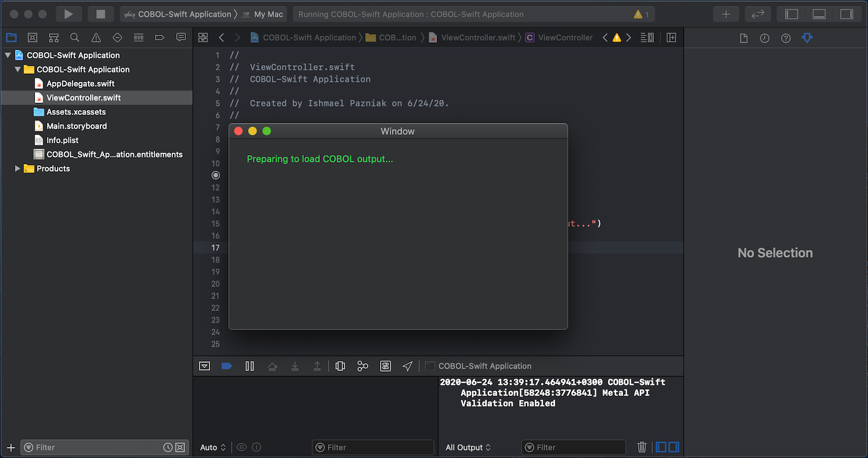Screen dimensions: 868x458
Task: Select AppDelegate.swift in the navigator
Action: [81, 84]
